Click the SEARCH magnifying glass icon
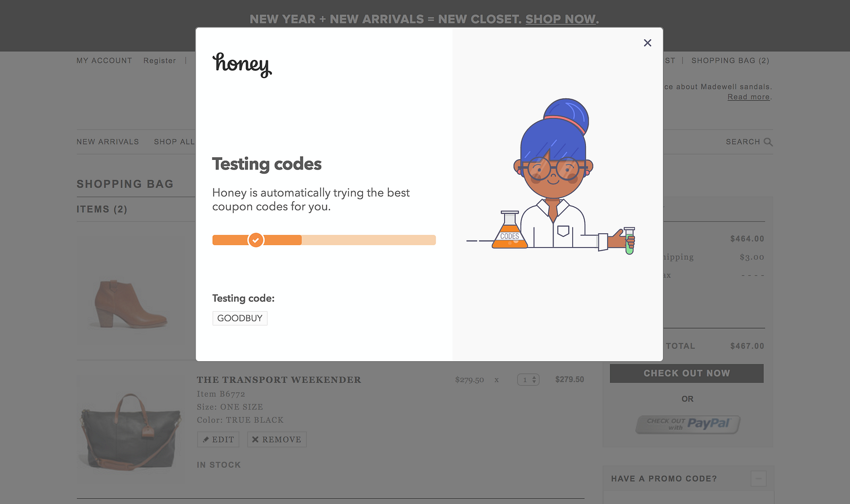The height and width of the screenshot is (504, 850). coord(768,142)
